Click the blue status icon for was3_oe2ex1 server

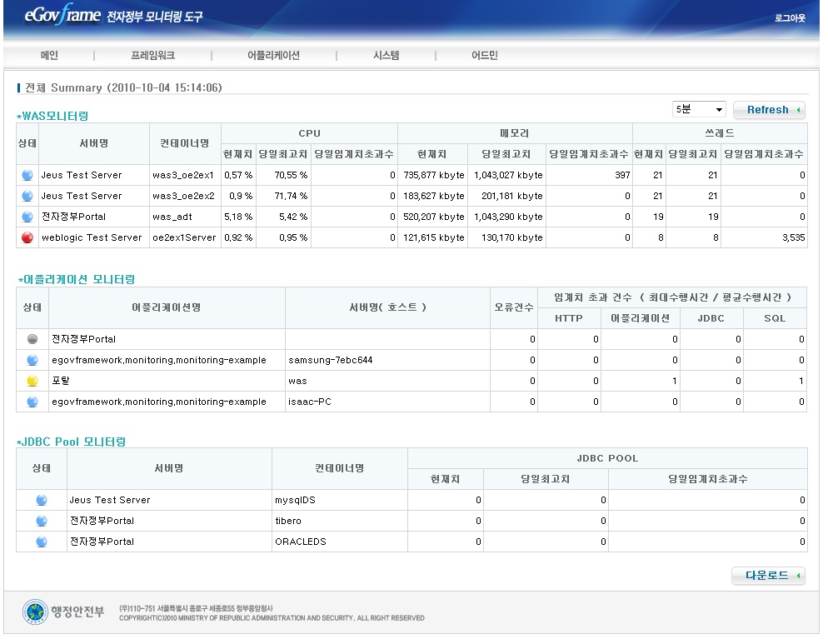click(x=27, y=175)
